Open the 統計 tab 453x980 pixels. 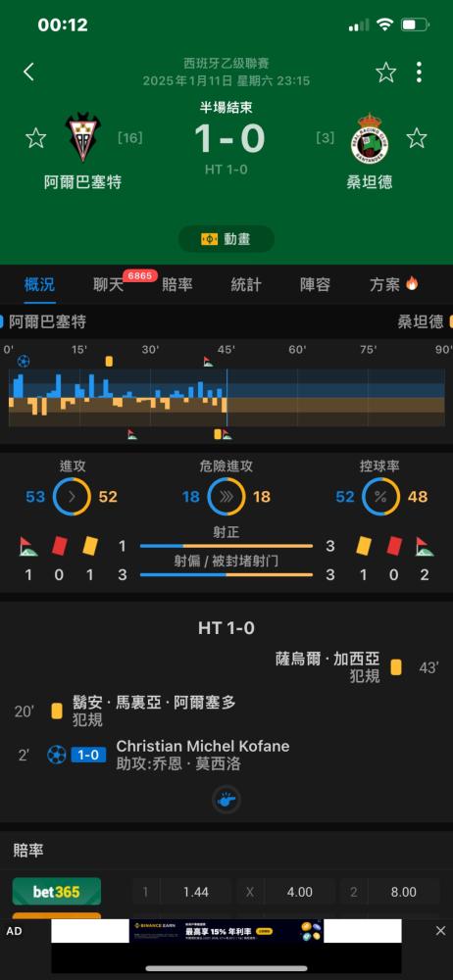[x=246, y=285]
